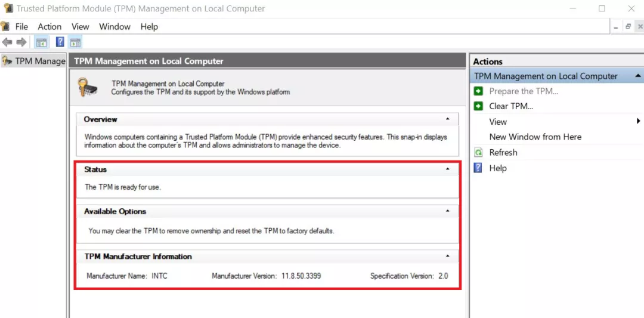Open the View submenu arrow in Actions
This screenshot has height=318, width=644.
638,121
